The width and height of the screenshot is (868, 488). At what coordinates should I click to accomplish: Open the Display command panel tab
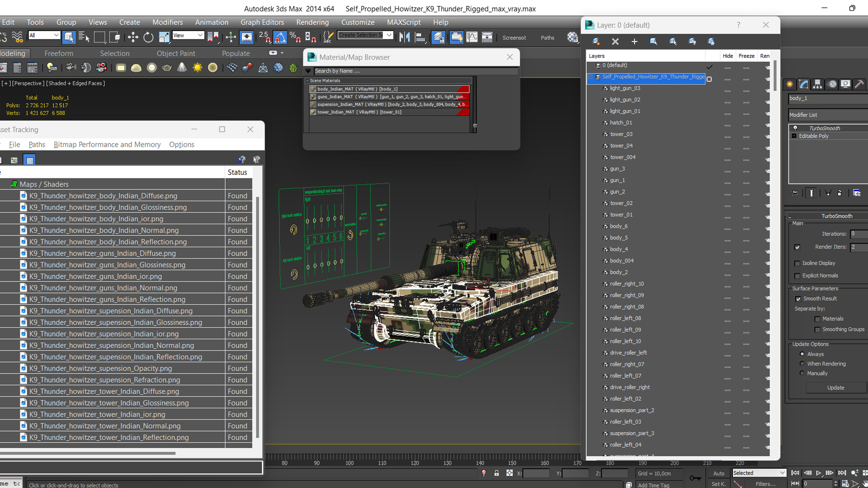[845, 84]
